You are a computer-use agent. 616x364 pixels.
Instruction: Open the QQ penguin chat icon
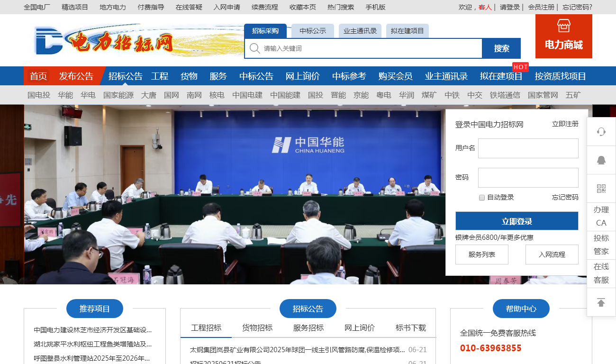(601, 160)
